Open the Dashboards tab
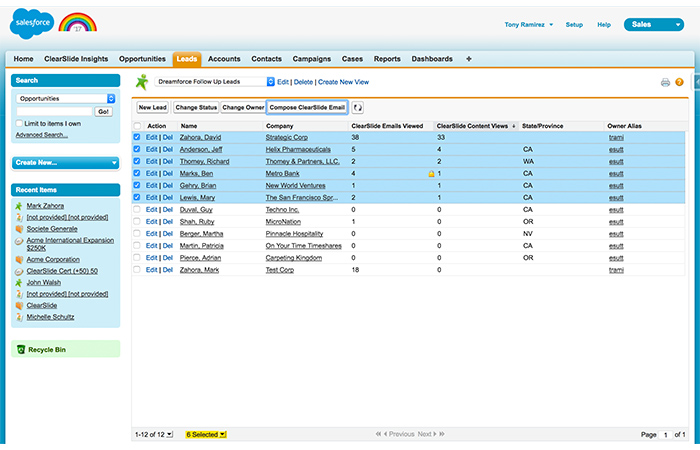700x450 pixels. (432, 59)
